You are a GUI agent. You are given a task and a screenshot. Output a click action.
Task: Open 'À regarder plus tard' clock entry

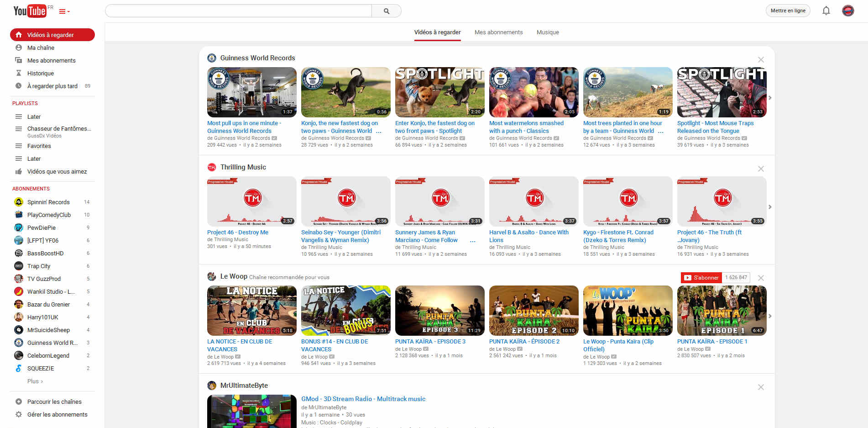pyautogui.click(x=52, y=86)
